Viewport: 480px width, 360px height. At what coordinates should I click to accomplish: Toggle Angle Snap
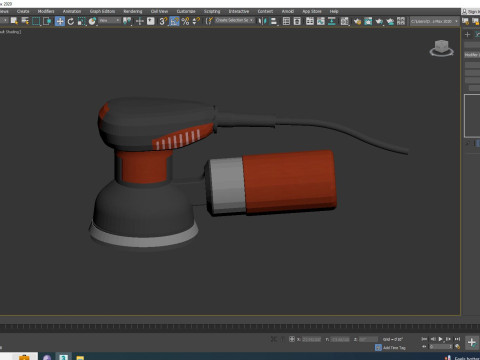tap(174, 21)
